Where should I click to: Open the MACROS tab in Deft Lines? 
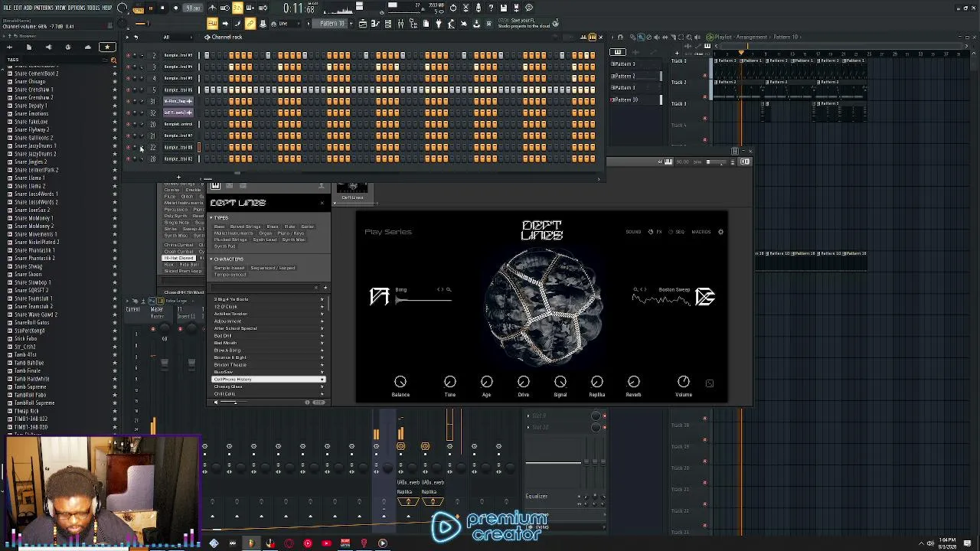[x=701, y=232]
